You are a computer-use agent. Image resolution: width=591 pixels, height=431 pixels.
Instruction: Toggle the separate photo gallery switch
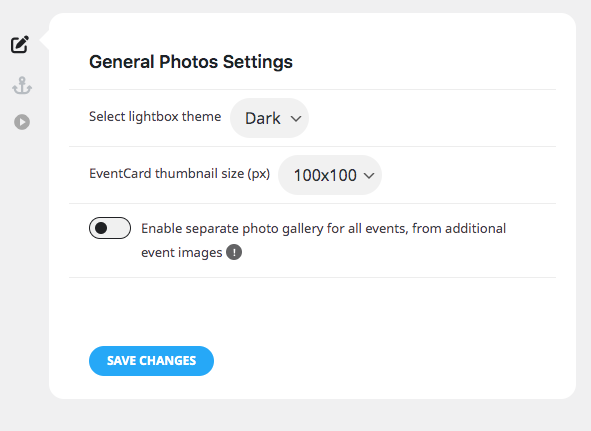point(110,228)
